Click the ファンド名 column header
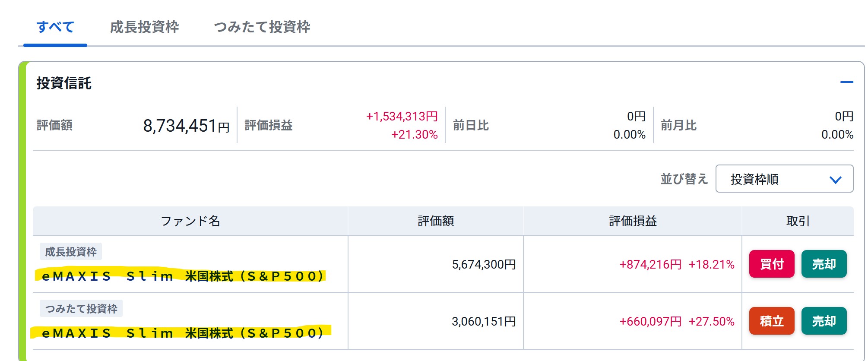Image resolution: width=868 pixels, height=361 pixels. tap(190, 221)
